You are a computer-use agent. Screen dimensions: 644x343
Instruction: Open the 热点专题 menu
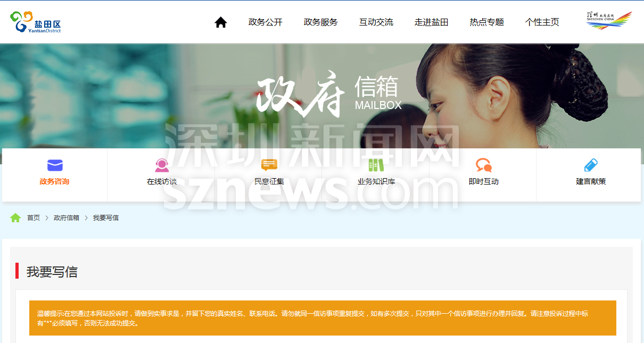[x=486, y=22]
